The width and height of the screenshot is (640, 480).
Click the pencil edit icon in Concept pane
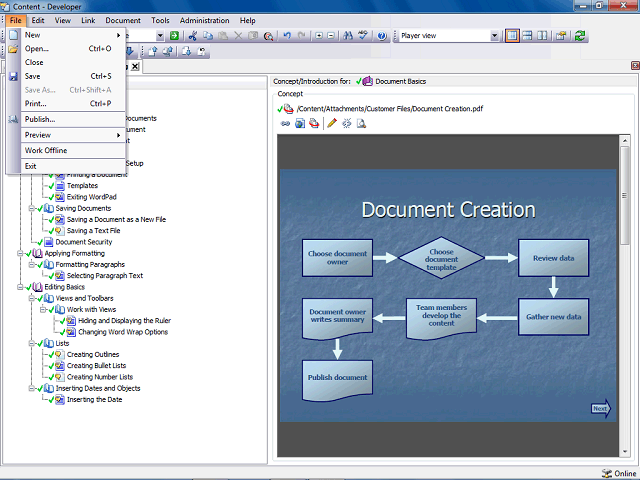coord(332,123)
